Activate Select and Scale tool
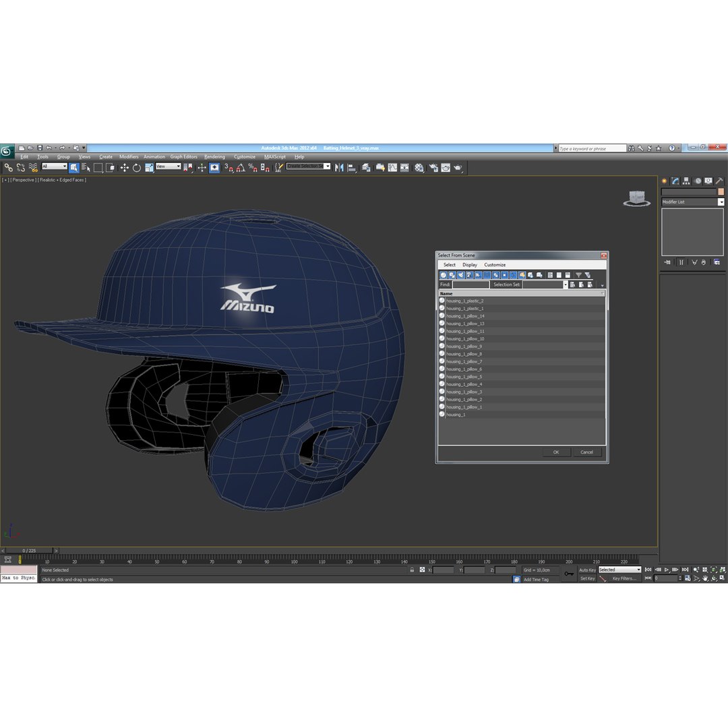This screenshot has width=728, height=728. (148, 168)
